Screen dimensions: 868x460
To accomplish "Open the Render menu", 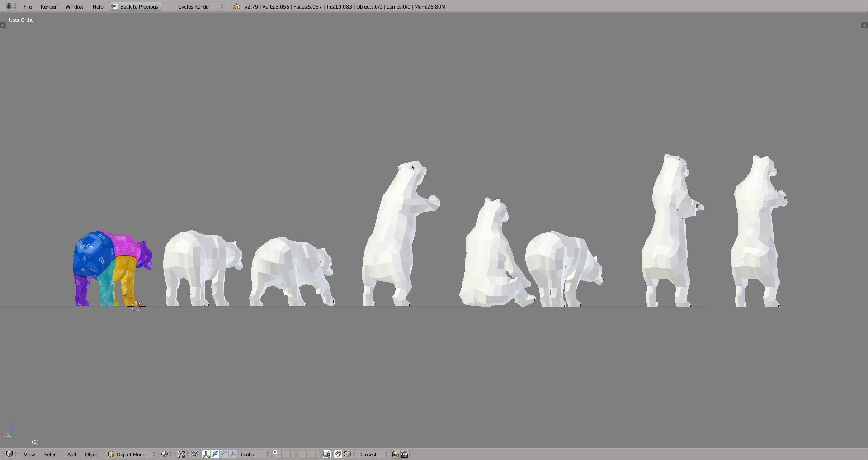I will click(x=48, y=7).
